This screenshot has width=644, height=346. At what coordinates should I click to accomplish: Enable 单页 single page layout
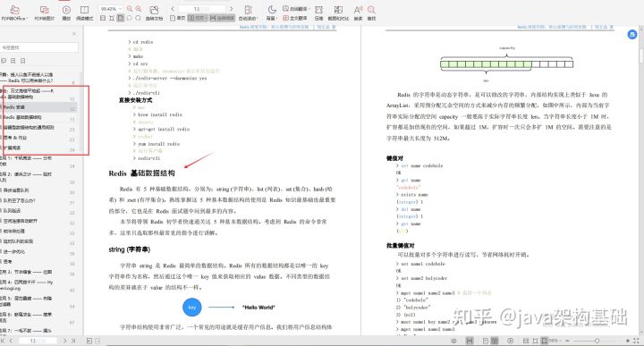click(x=177, y=18)
